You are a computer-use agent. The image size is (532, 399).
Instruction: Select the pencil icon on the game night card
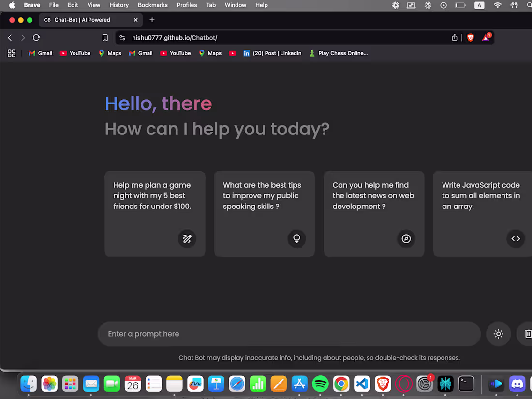(187, 238)
